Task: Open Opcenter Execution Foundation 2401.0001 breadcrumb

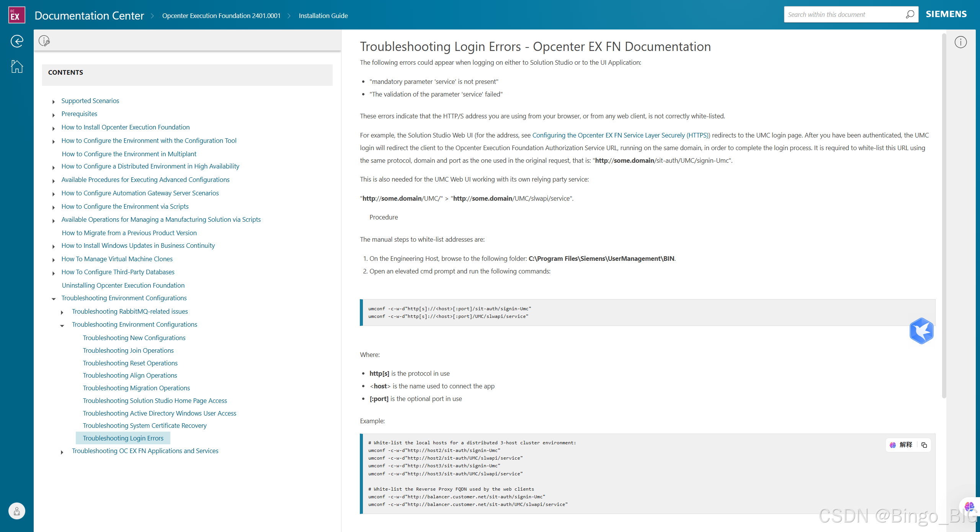Action: [x=221, y=16]
